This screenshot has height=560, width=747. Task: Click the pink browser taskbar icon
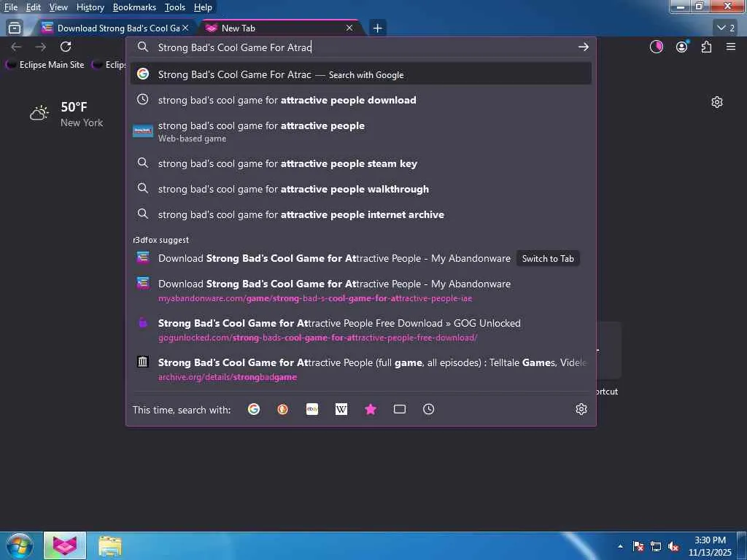point(65,545)
